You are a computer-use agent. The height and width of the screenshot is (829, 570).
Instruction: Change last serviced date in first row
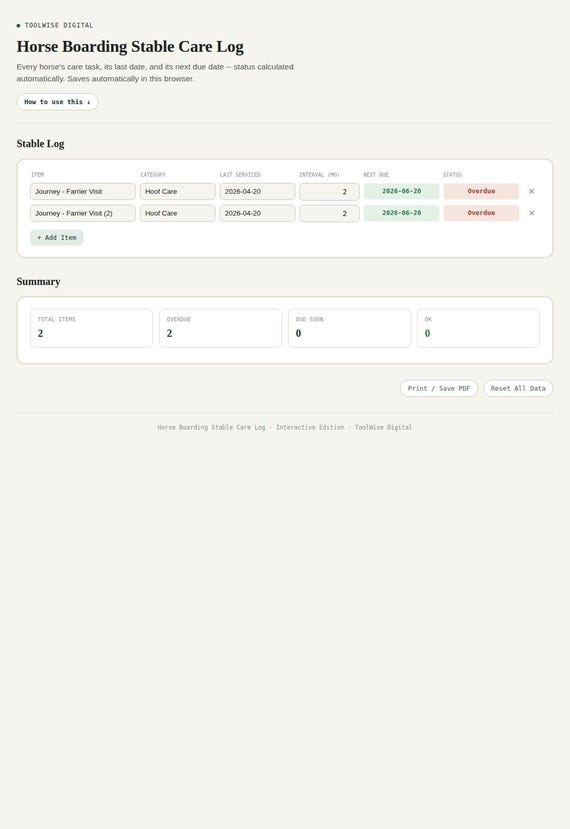coord(258,191)
